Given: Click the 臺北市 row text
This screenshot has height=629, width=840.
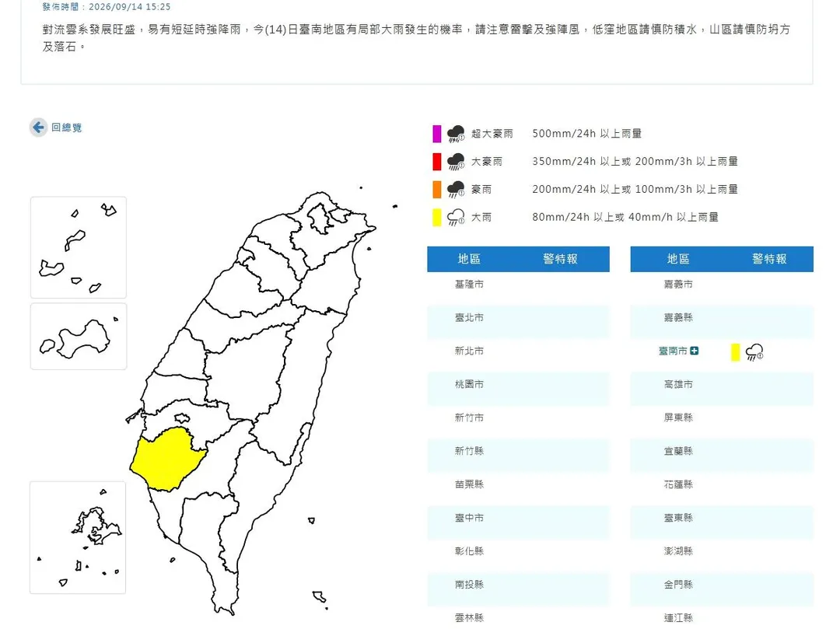Looking at the screenshot, I should (x=469, y=317).
